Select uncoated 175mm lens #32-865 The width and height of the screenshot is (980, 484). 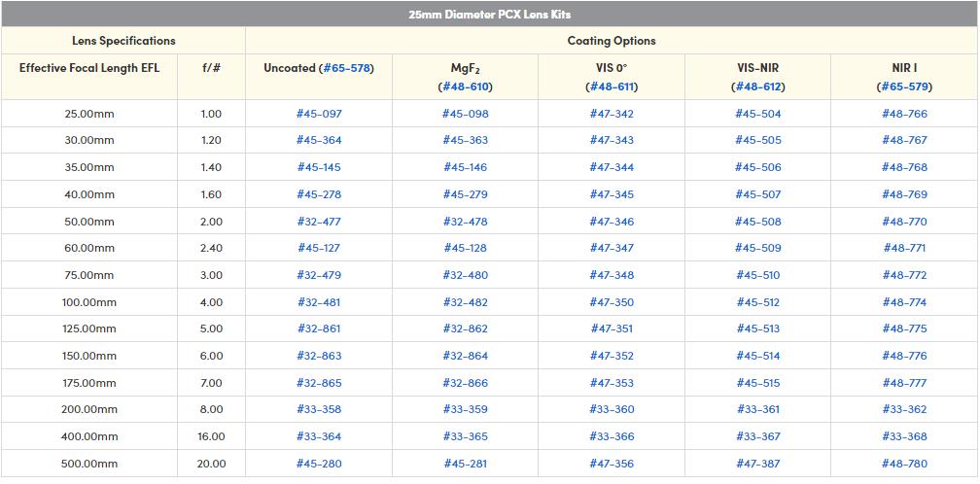pos(319,383)
